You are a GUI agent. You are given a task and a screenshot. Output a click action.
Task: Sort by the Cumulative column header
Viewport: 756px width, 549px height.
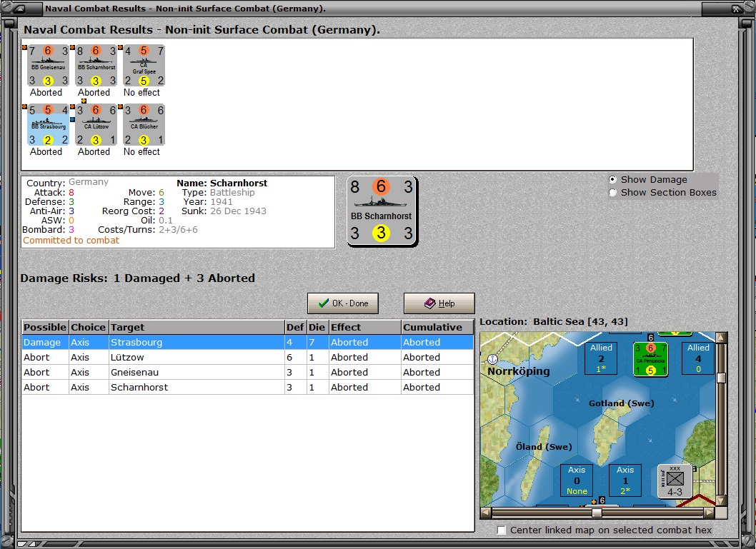point(437,328)
